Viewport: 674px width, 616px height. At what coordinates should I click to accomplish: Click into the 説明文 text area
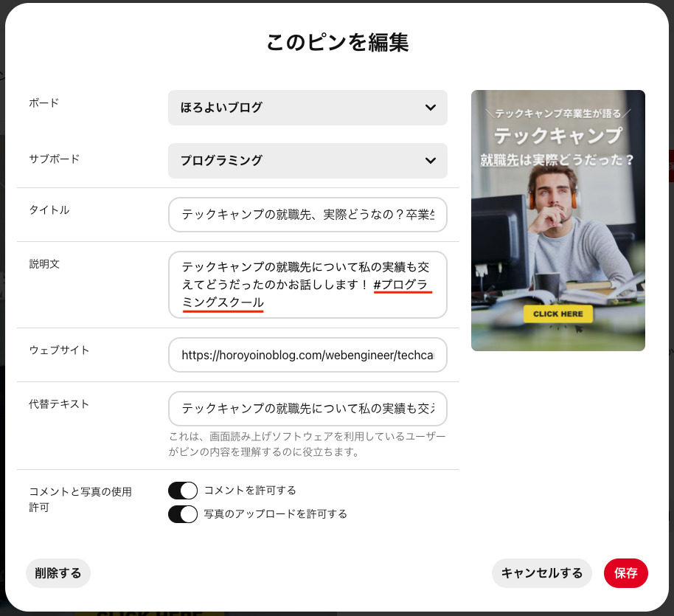[308, 285]
